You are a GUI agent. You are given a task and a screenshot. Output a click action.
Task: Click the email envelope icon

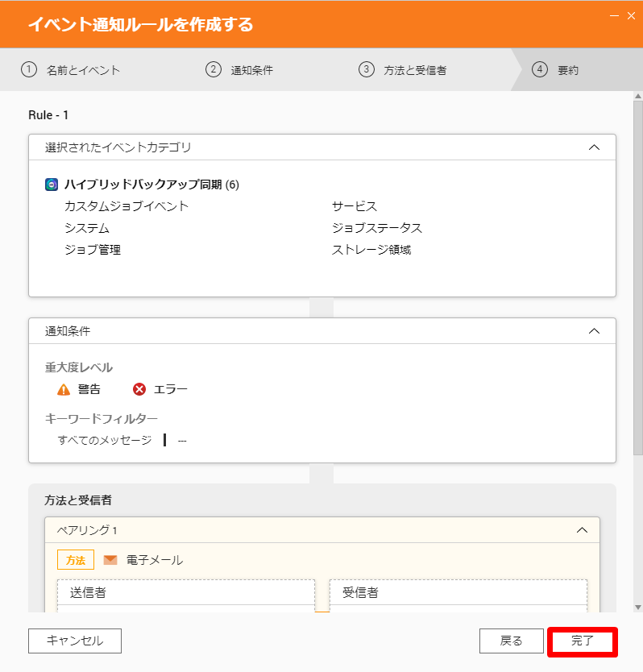pos(110,560)
